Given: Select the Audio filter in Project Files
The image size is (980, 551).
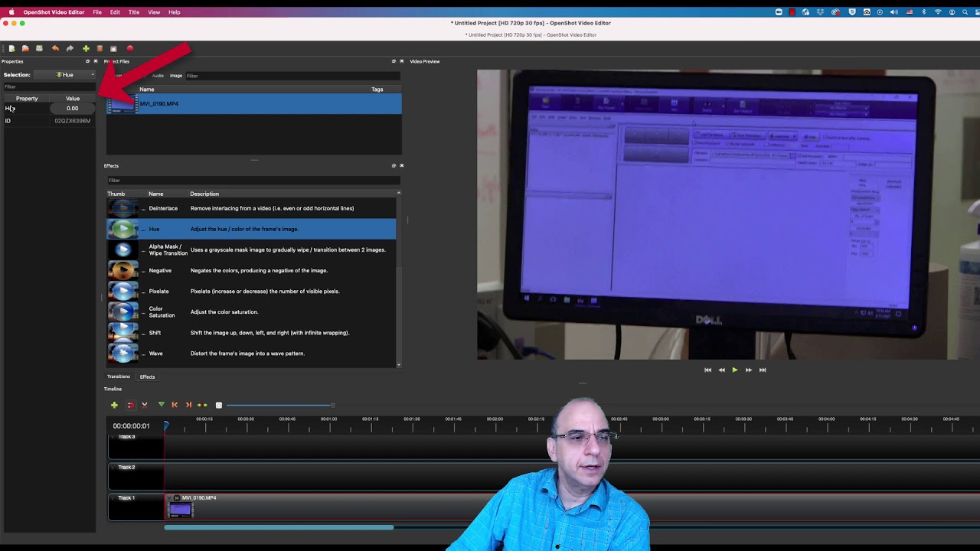Looking at the screenshot, I should (158, 76).
